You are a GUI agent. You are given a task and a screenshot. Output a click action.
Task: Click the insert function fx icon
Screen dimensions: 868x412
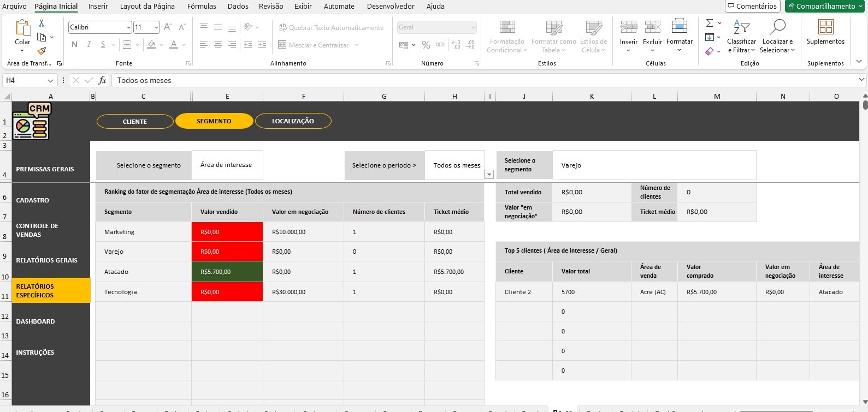pyautogui.click(x=102, y=80)
